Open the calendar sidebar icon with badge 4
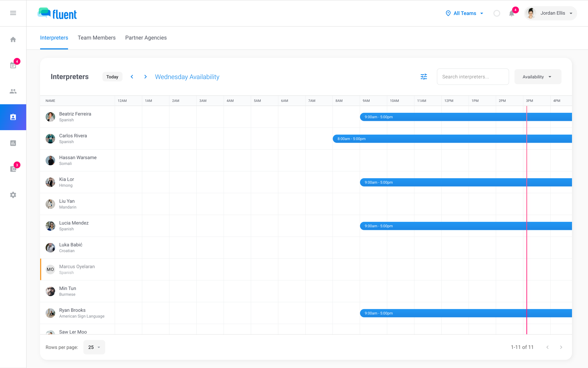588x368 pixels. 13,65
